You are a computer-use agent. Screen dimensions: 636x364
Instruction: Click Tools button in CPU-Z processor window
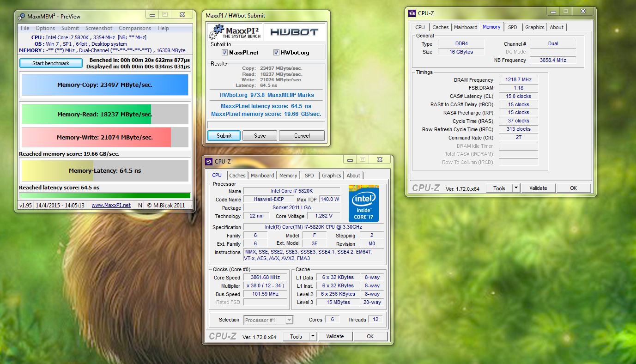296,336
